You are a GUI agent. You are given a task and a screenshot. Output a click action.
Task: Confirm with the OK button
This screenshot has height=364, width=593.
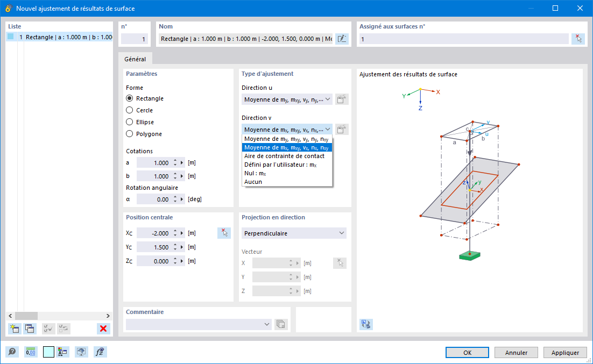pos(467,352)
